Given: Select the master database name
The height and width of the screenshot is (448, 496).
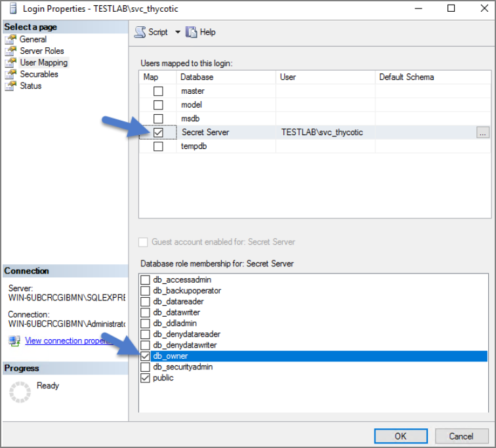Looking at the screenshot, I should point(193,91).
